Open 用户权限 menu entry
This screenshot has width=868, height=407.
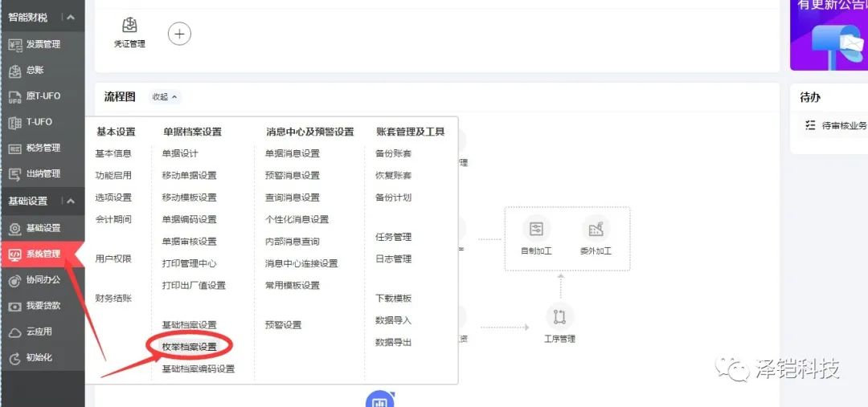113,258
